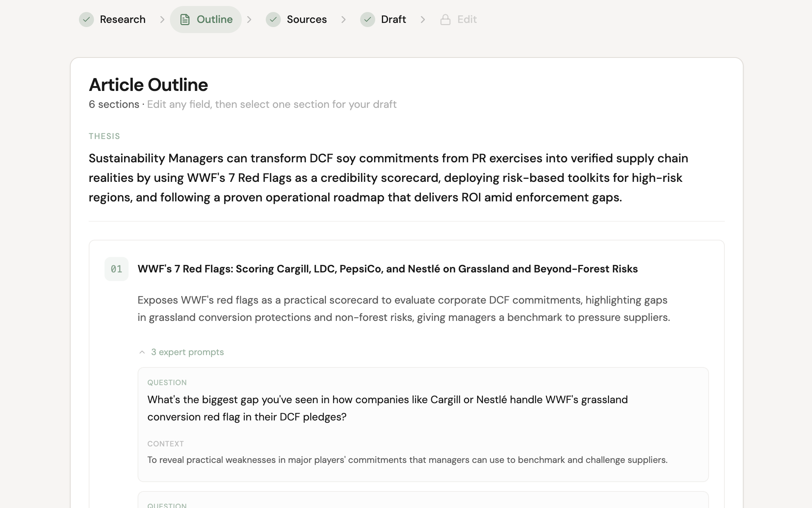Image resolution: width=812 pixels, height=508 pixels.
Task: Click the checkmark icon beside Sources
Action: tap(273, 20)
